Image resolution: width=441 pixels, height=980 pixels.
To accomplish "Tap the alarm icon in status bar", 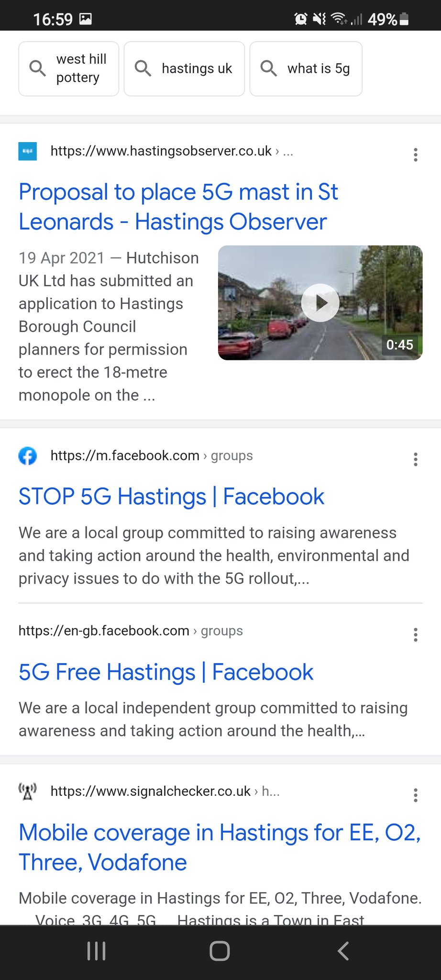I will [300, 19].
